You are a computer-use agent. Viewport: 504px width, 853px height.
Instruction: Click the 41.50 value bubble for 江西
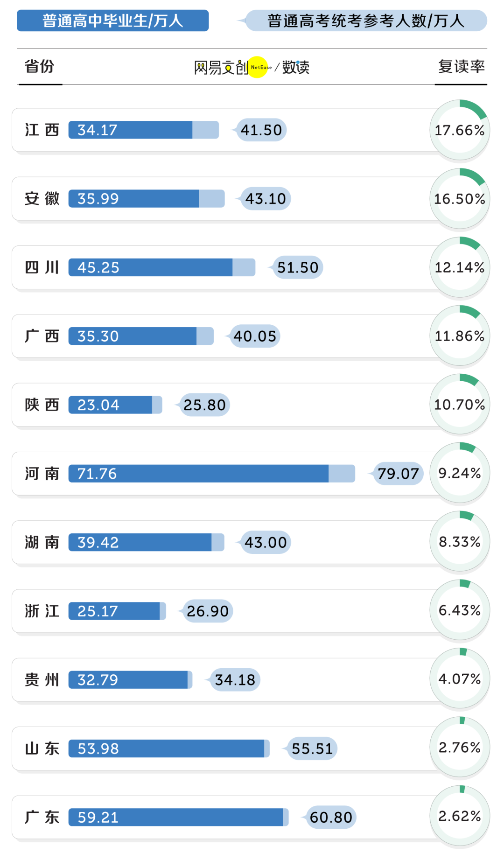[261, 130]
